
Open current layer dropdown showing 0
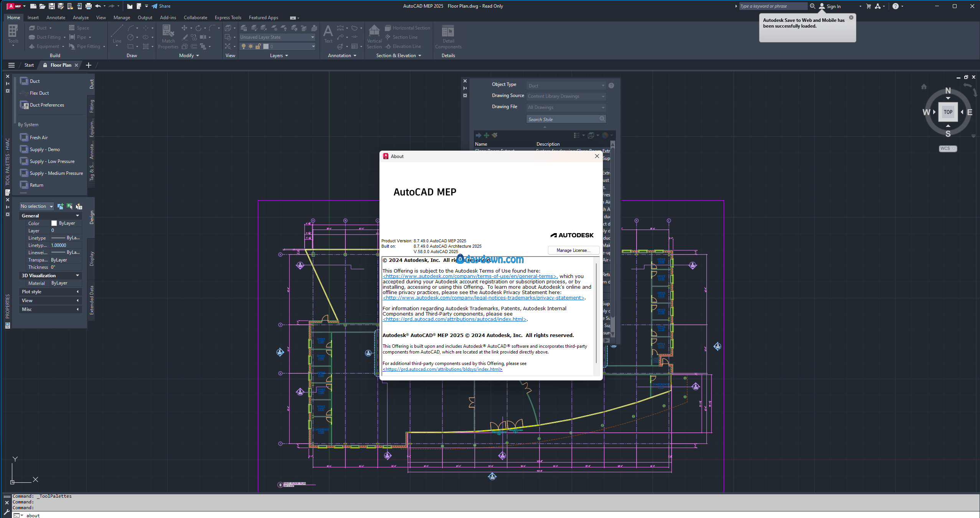click(277, 46)
